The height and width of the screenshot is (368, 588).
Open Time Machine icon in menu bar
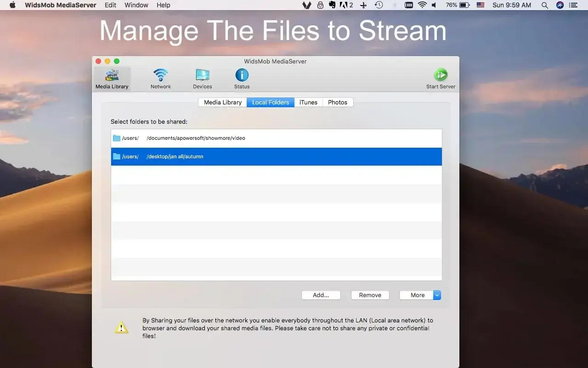[379, 5]
